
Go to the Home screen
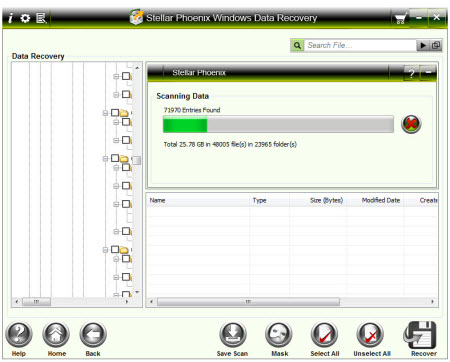click(56, 335)
